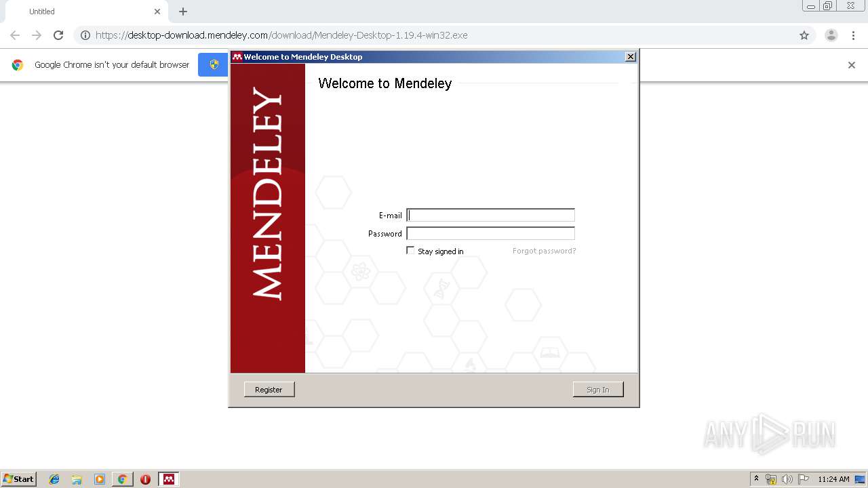Click the Sign In button
Screen dimensions: 868x488
click(597, 390)
